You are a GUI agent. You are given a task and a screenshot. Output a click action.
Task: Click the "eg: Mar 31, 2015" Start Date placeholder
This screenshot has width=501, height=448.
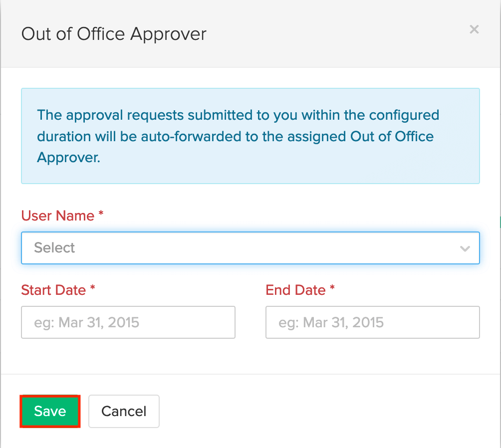[x=86, y=322]
